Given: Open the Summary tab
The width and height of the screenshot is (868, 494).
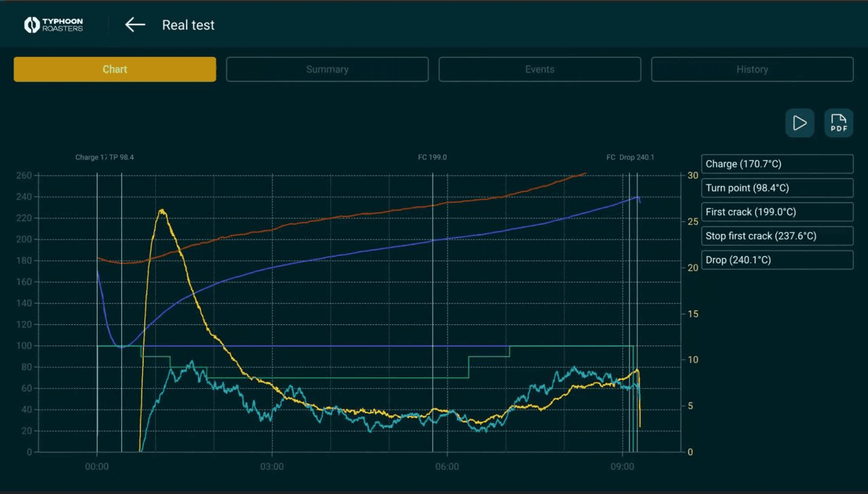Looking at the screenshot, I should coord(327,69).
